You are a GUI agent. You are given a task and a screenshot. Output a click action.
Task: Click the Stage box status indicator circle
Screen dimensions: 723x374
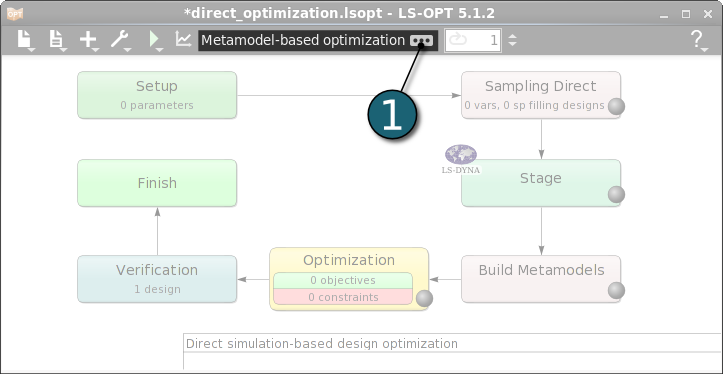point(616,195)
